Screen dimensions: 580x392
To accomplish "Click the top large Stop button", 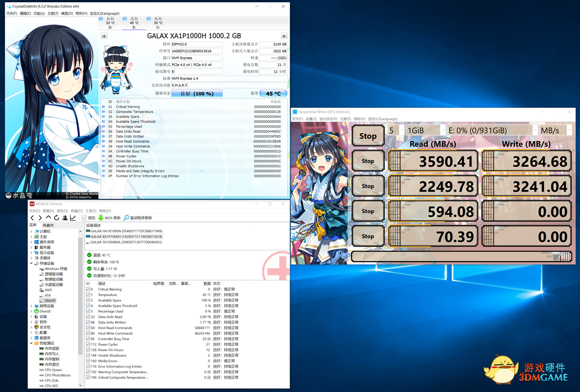I will pos(368,136).
